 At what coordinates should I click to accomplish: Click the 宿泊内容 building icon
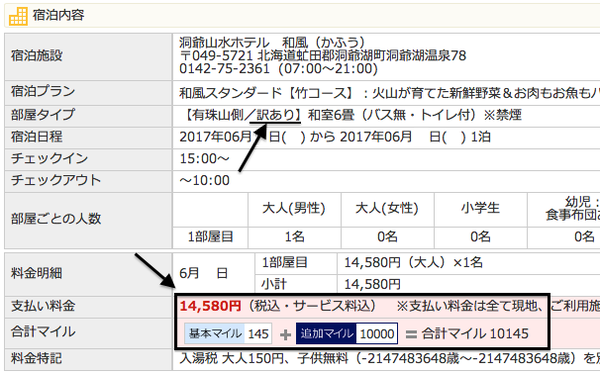pyautogui.click(x=18, y=16)
